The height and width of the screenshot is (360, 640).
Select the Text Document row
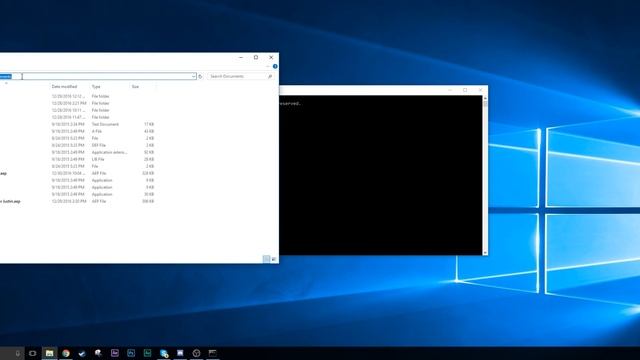[x=78, y=124]
